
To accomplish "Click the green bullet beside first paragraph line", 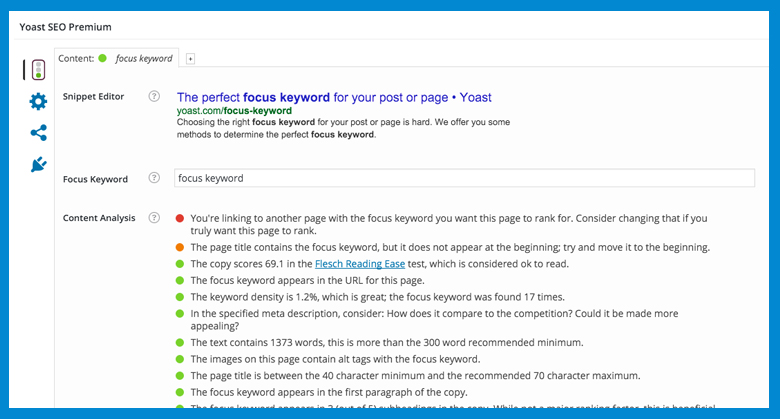I will pyautogui.click(x=180, y=392).
